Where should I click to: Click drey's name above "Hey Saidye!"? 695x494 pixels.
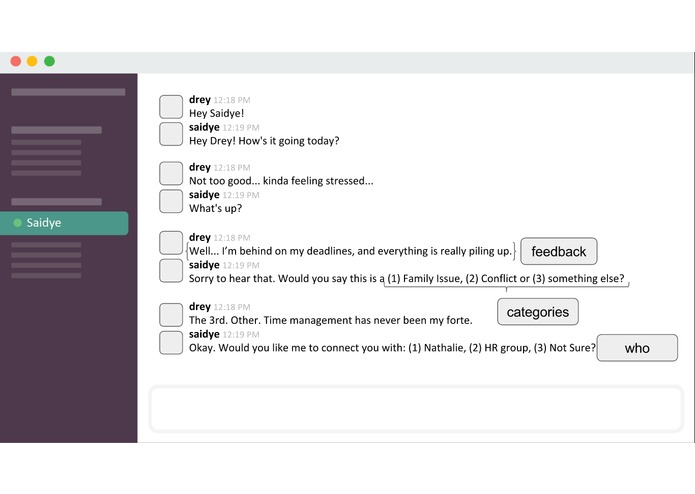[199, 100]
